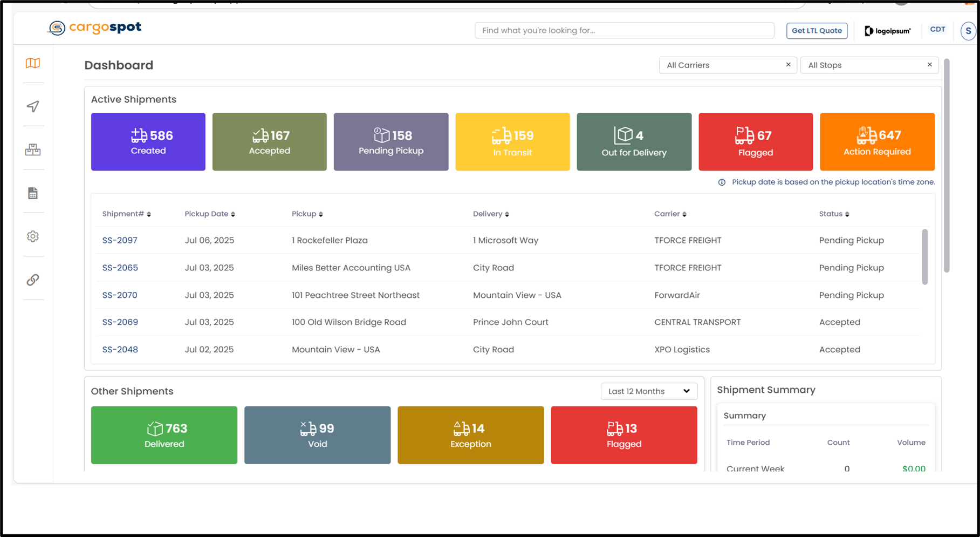The width and height of the screenshot is (980, 537).
Task: Open shipment SS-2097 link
Action: tap(120, 241)
